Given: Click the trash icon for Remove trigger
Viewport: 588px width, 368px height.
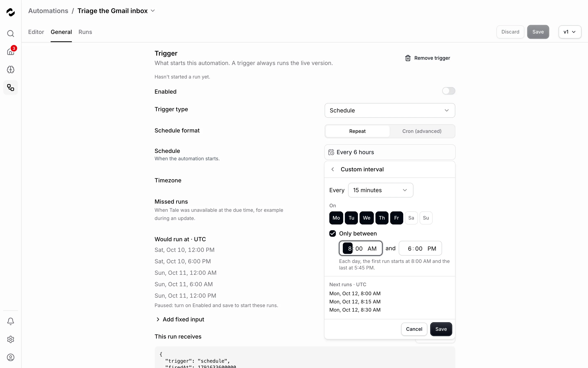Looking at the screenshot, I should [x=408, y=58].
